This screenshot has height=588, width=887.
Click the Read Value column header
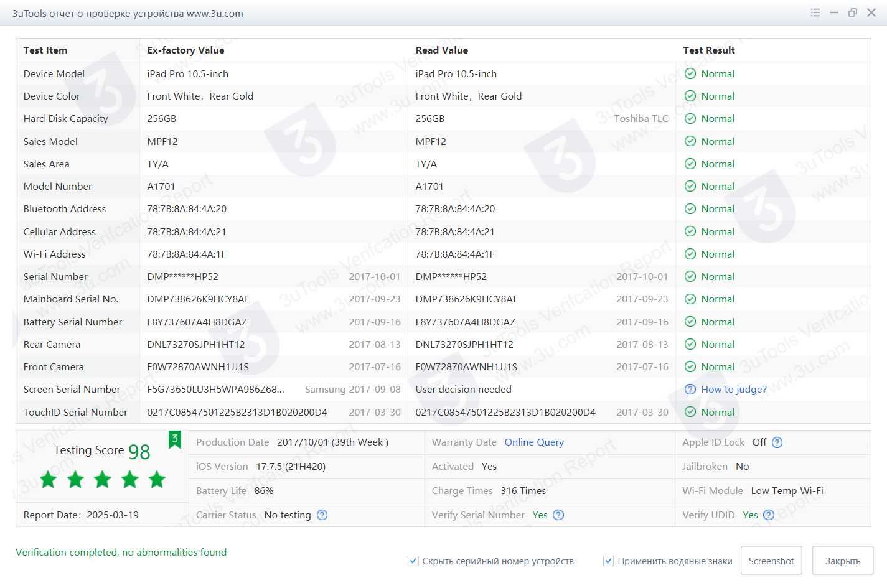pyautogui.click(x=442, y=50)
